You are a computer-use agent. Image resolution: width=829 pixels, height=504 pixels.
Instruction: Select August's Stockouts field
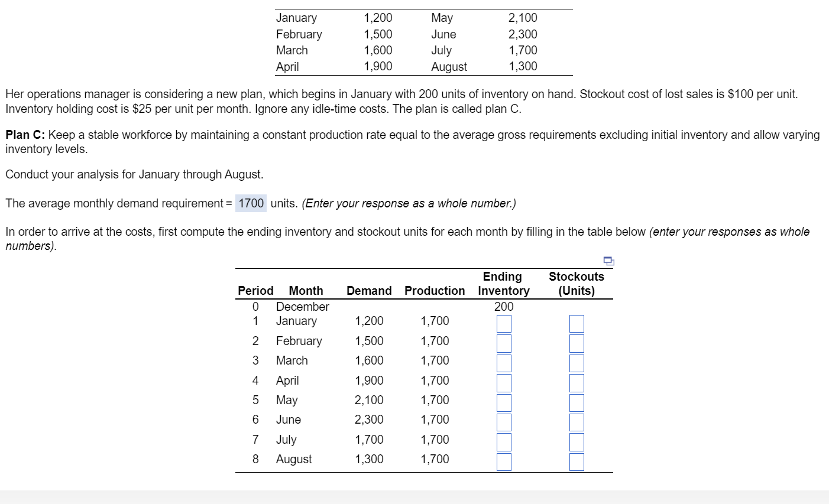tap(577, 461)
